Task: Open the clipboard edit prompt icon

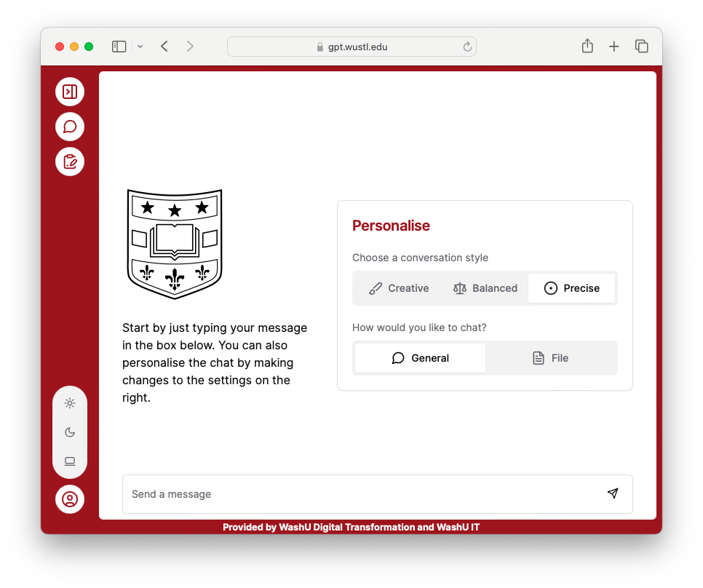Action: pos(70,162)
